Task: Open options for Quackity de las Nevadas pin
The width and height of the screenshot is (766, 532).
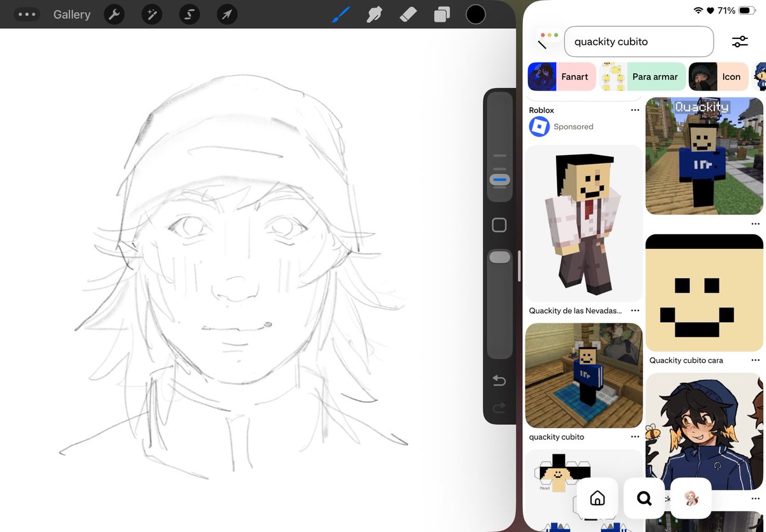Action: coord(635,311)
